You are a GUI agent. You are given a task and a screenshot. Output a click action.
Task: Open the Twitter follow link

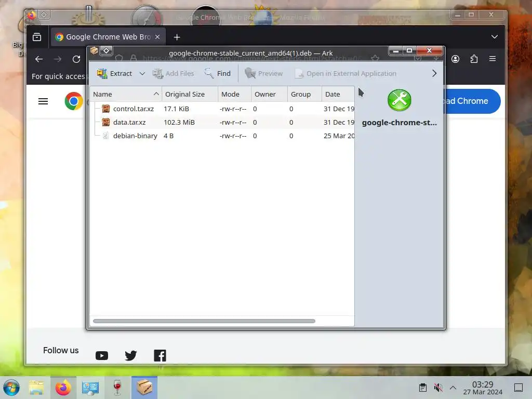pyautogui.click(x=130, y=355)
